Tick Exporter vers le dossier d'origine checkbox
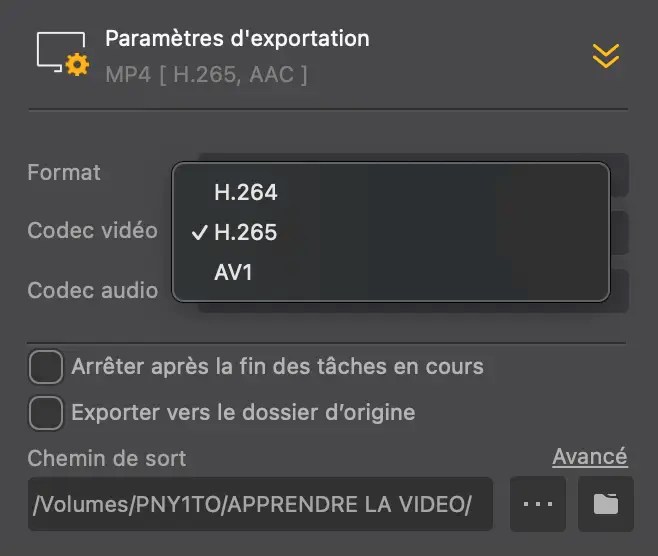 pyautogui.click(x=46, y=412)
